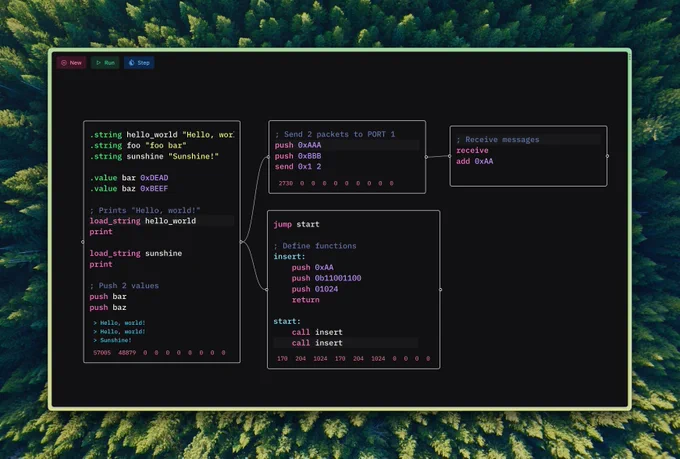
Task: Click the stack value 48879
Action: pos(127,353)
